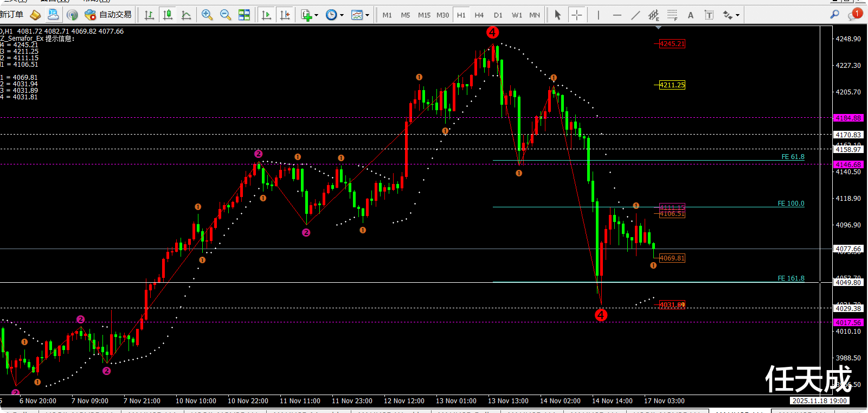Screen dimensions: 868x413
Task: Click the zoom in magnifier icon
Action: (x=207, y=15)
